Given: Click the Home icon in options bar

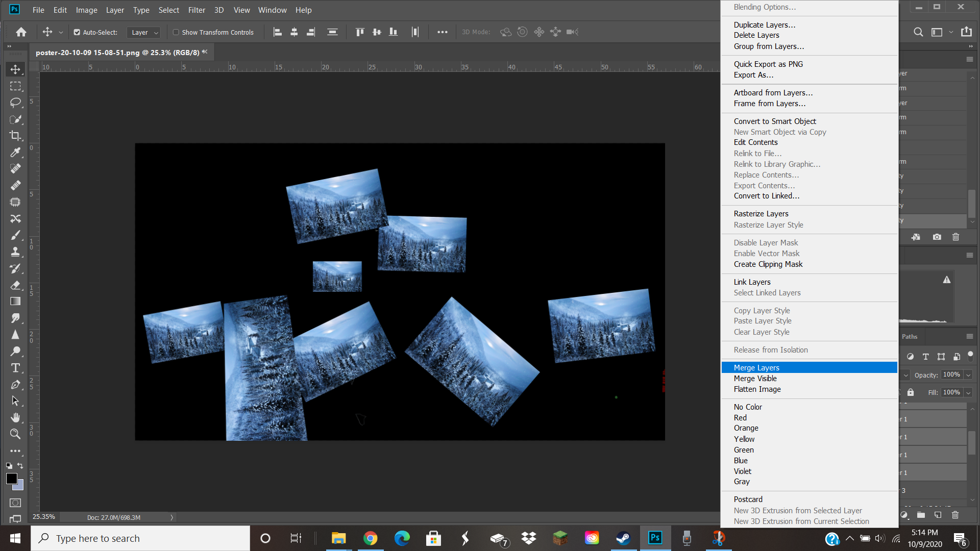Looking at the screenshot, I should click(x=21, y=32).
